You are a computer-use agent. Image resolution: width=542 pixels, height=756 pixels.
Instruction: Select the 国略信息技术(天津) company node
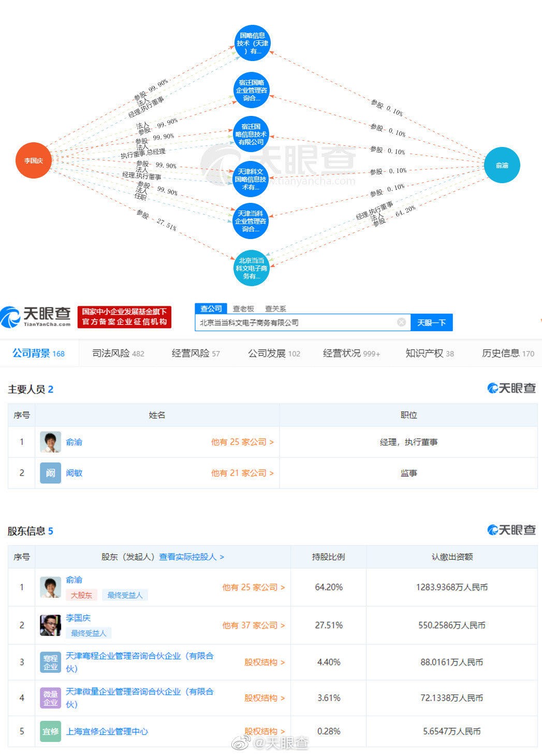[252, 43]
